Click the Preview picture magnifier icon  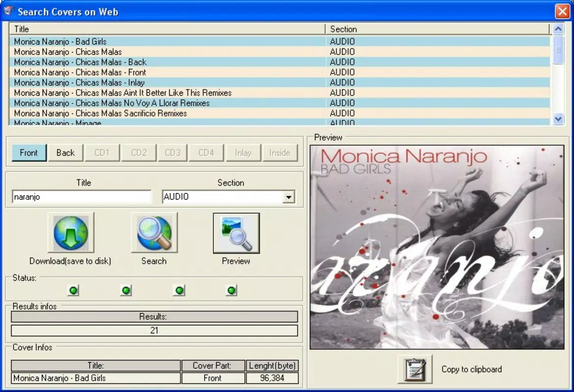point(236,233)
